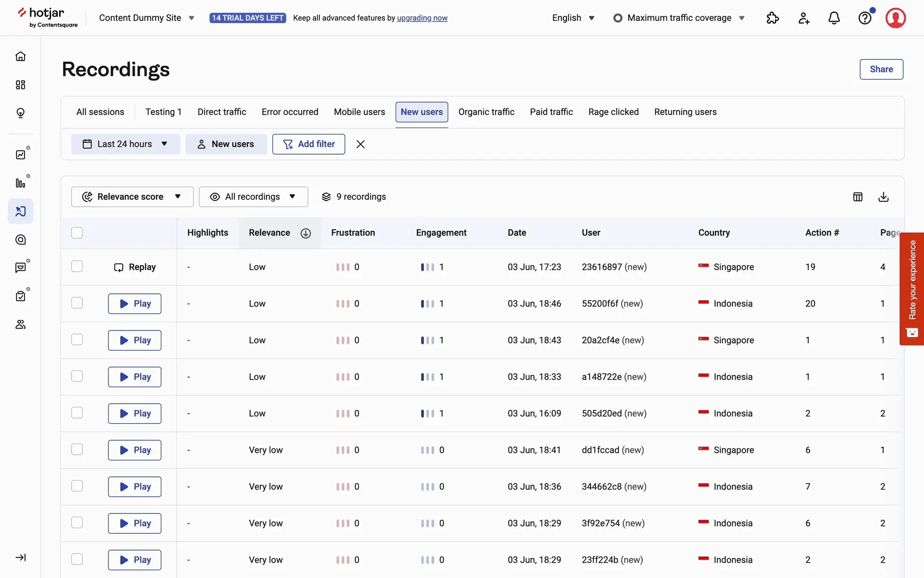Select the Mobile users tab
The width and height of the screenshot is (924, 578).
click(359, 112)
